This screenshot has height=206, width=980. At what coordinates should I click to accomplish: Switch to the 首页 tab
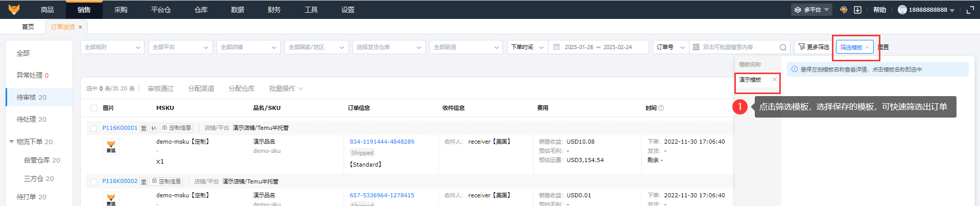click(x=28, y=27)
